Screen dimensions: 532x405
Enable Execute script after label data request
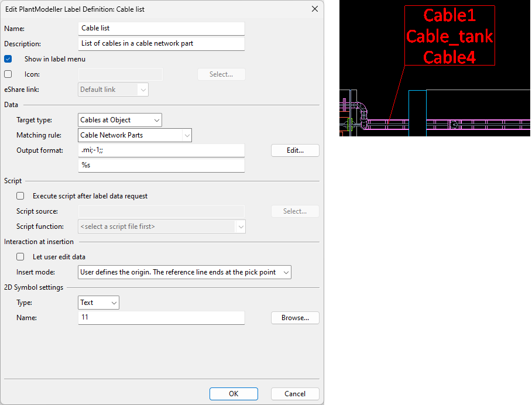point(20,196)
